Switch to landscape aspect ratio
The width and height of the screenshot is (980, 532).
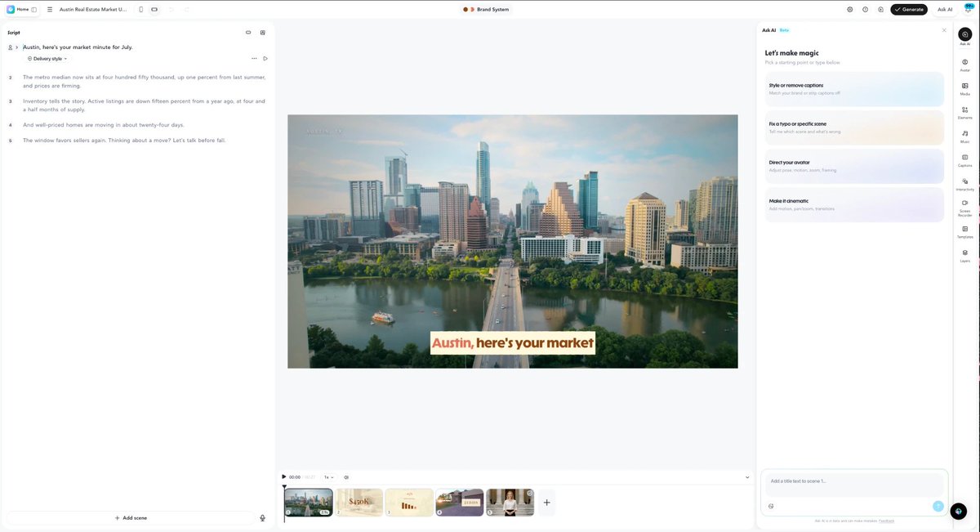[154, 9]
